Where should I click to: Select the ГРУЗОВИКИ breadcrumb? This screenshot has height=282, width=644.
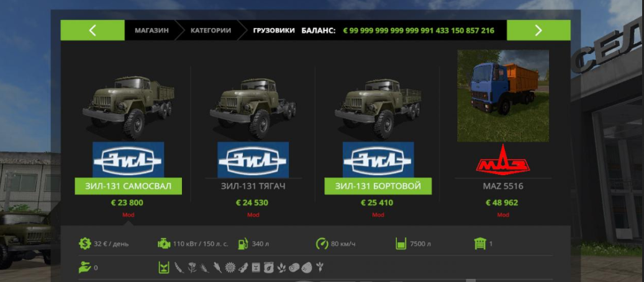274,30
